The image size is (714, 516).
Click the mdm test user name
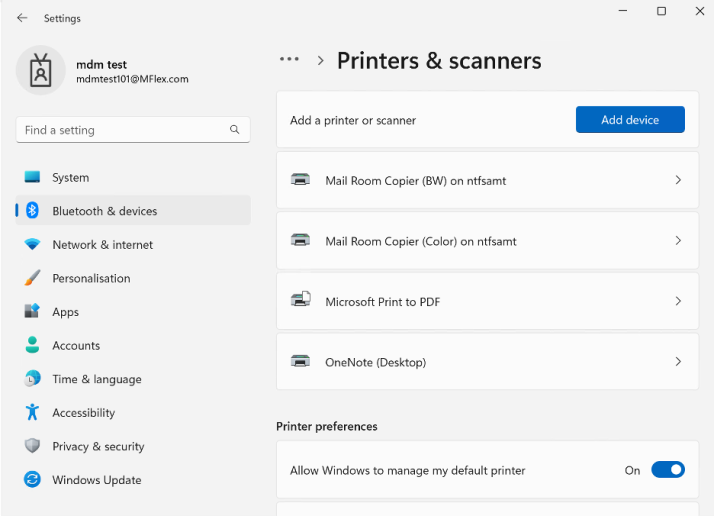(x=102, y=64)
